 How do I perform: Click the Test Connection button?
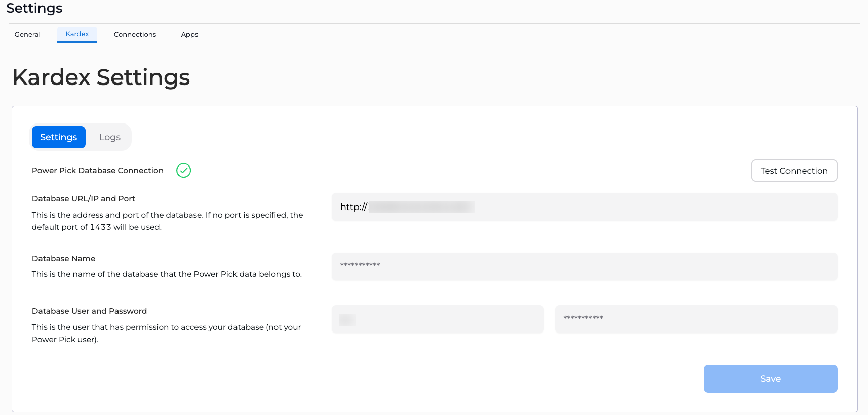pos(794,171)
